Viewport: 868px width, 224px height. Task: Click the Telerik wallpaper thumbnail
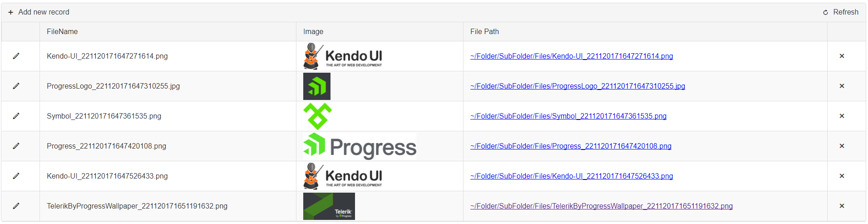point(329,206)
